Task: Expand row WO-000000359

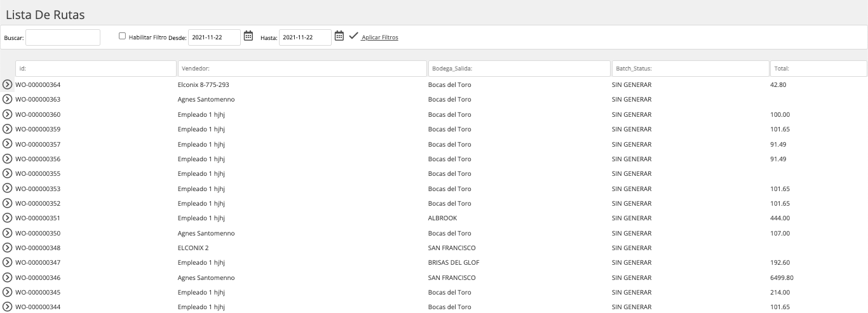Action: click(8, 129)
